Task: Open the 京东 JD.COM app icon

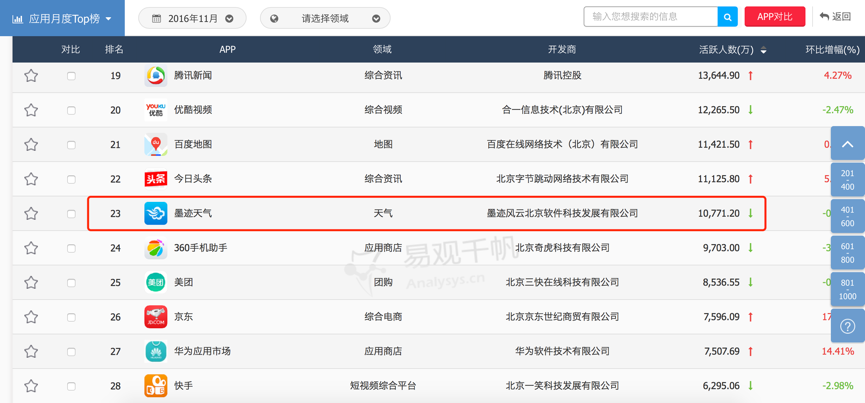Action: [x=156, y=317]
